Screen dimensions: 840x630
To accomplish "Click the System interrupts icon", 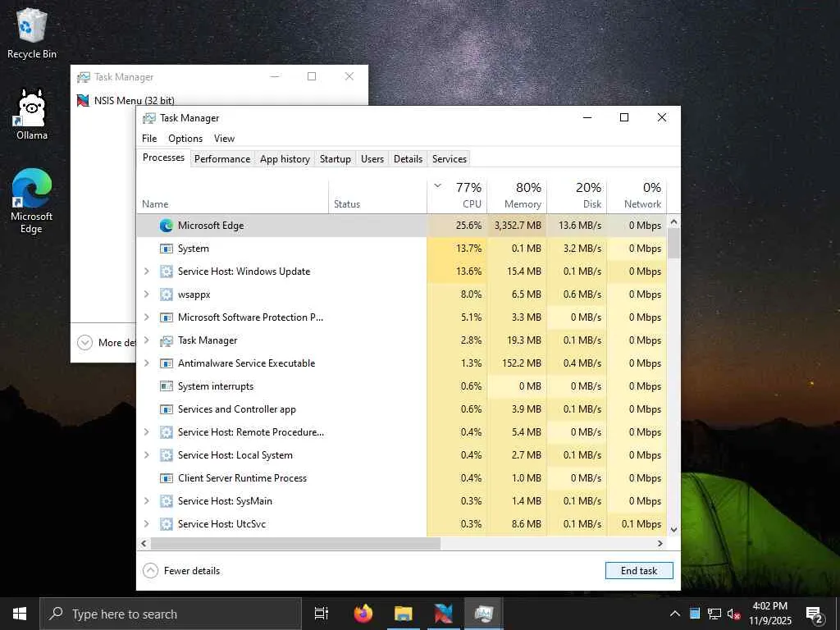I will click(x=166, y=386).
